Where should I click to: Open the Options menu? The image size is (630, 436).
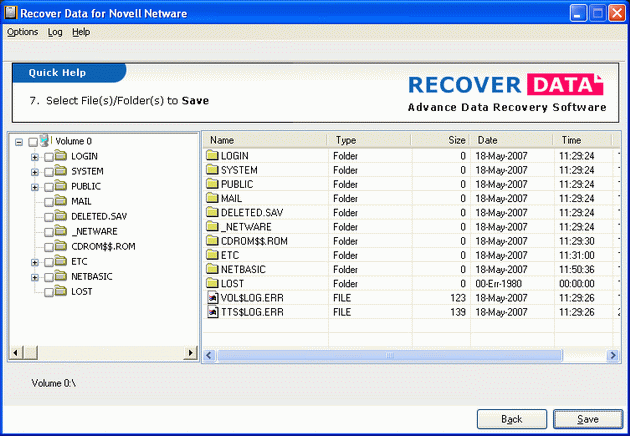pyautogui.click(x=22, y=32)
